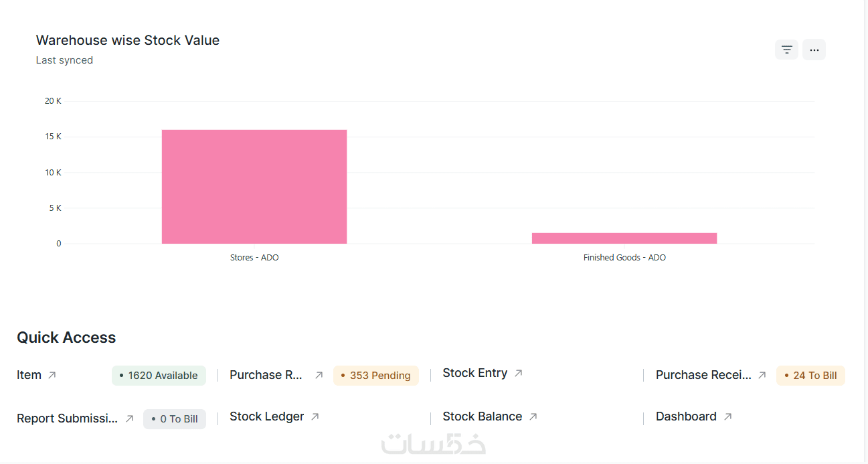Click the arrow icon beside Stock Entry
This screenshot has width=868, height=464.
(x=518, y=374)
